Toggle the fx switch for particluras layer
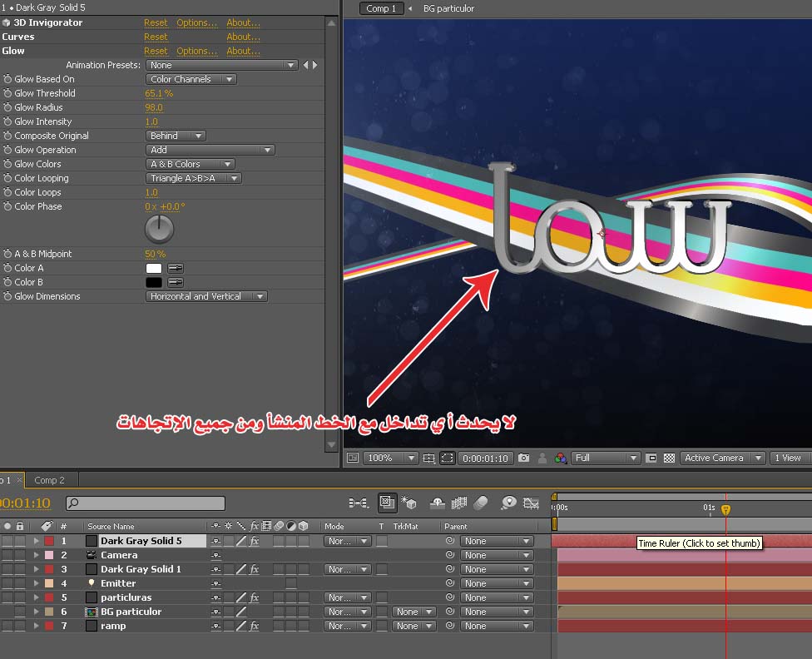812x659 pixels. coord(255,597)
